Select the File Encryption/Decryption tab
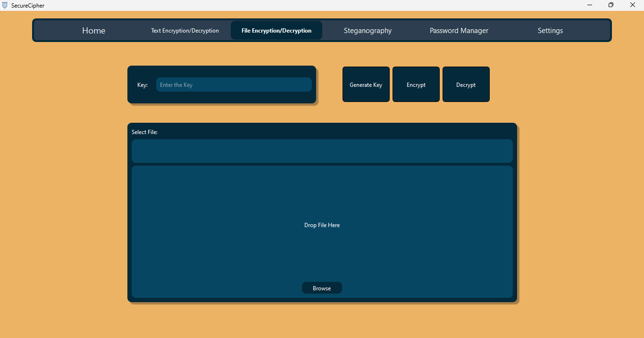Screen dimensions: 644x338 click(276, 31)
